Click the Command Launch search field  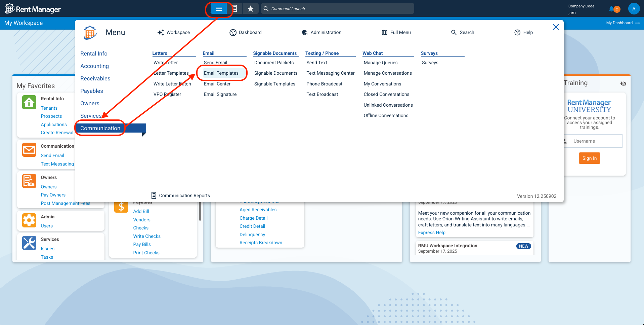[337, 9]
